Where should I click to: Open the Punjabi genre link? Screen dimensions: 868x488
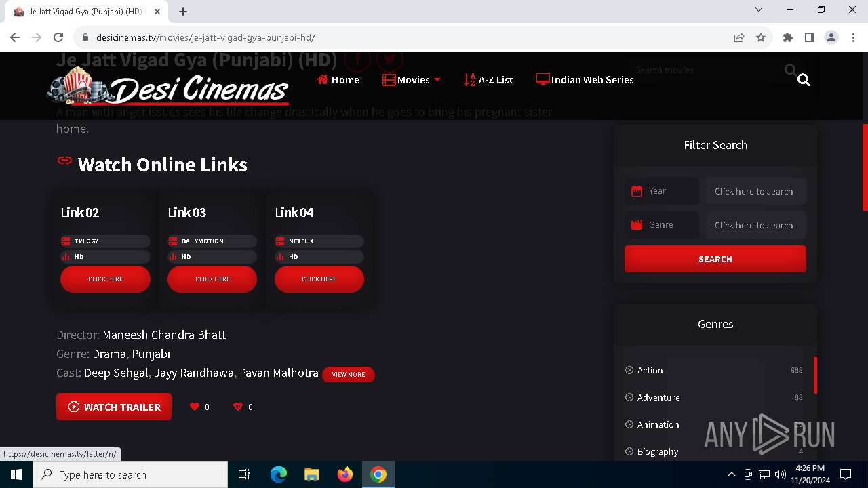(x=151, y=354)
